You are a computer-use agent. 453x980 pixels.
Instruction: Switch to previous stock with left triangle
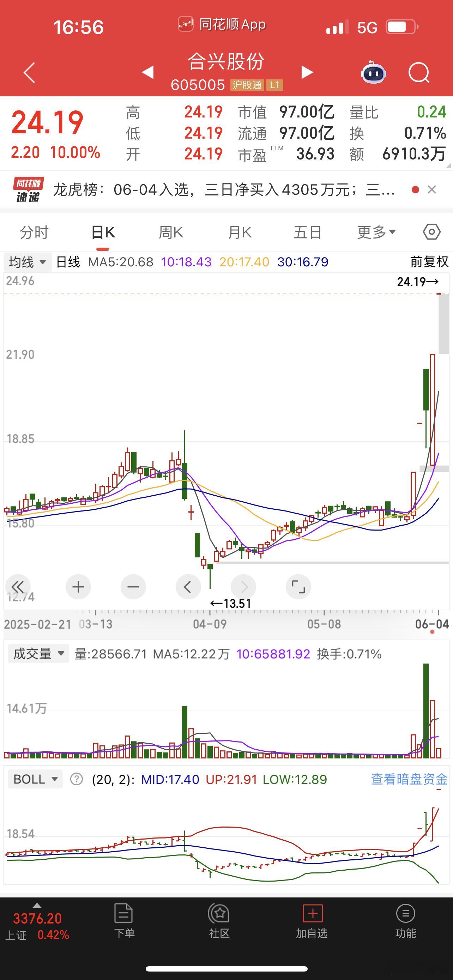pos(148,72)
